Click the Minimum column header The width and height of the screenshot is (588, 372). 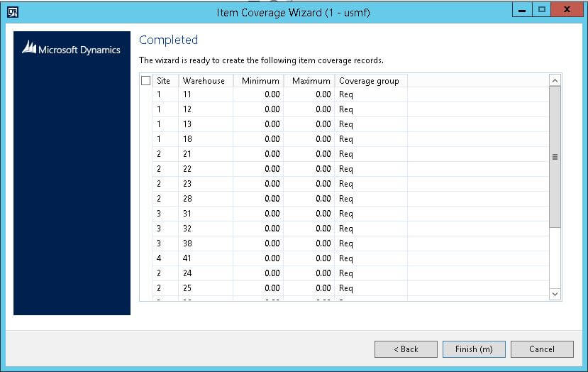pyautogui.click(x=260, y=81)
